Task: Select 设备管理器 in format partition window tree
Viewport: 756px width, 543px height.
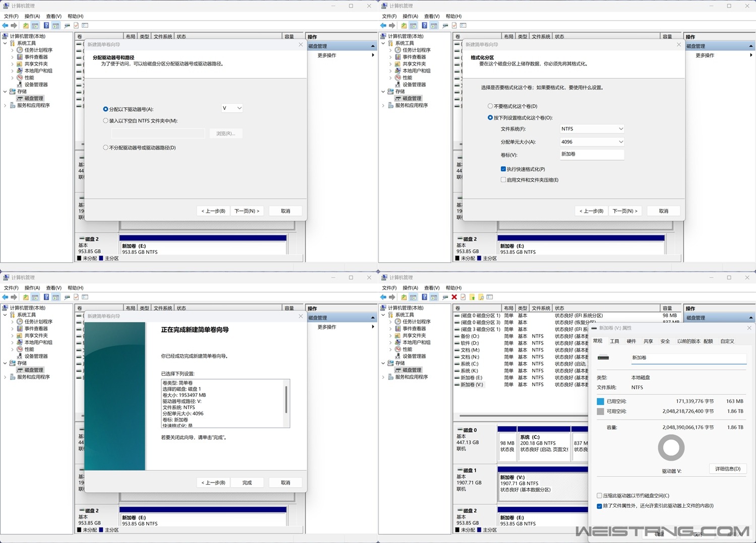Action: [414, 85]
